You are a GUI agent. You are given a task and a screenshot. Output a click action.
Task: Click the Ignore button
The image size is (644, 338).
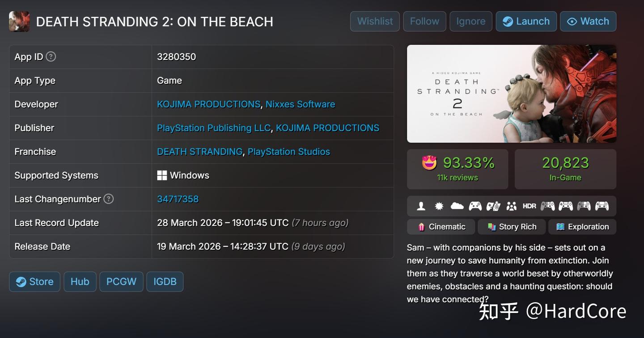(x=471, y=21)
